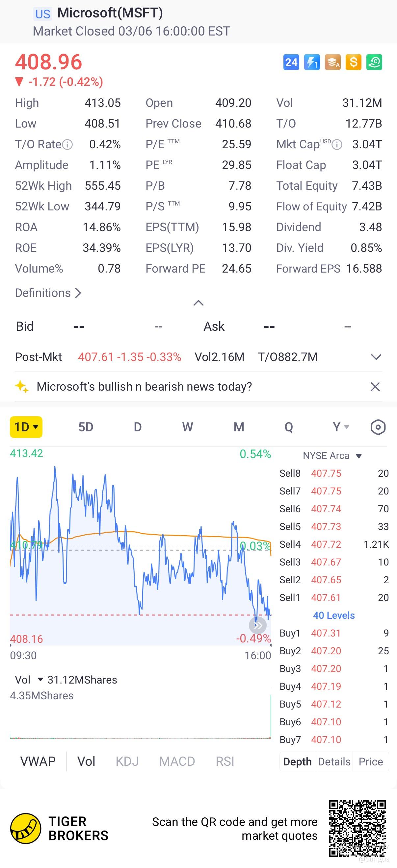Tap Microsoft's bullish n bearish news question
The image size is (397, 868).
(x=145, y=386)
